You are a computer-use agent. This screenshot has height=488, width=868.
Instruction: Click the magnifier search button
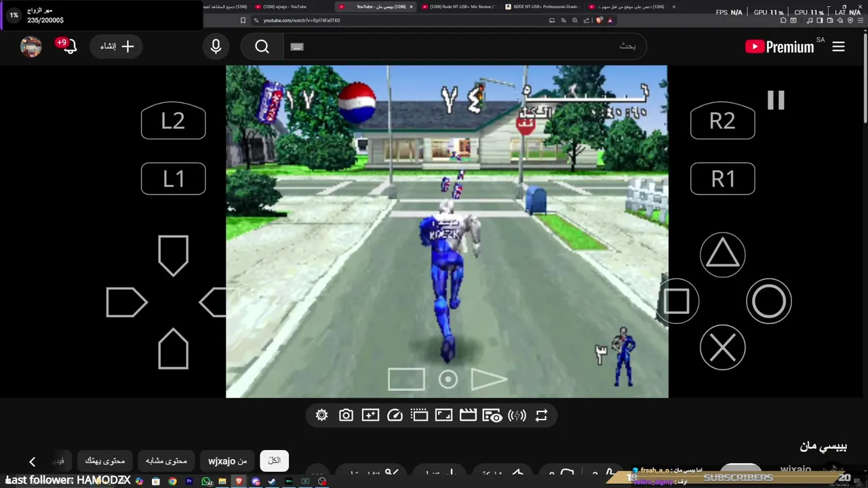click(x=262, y=46)
